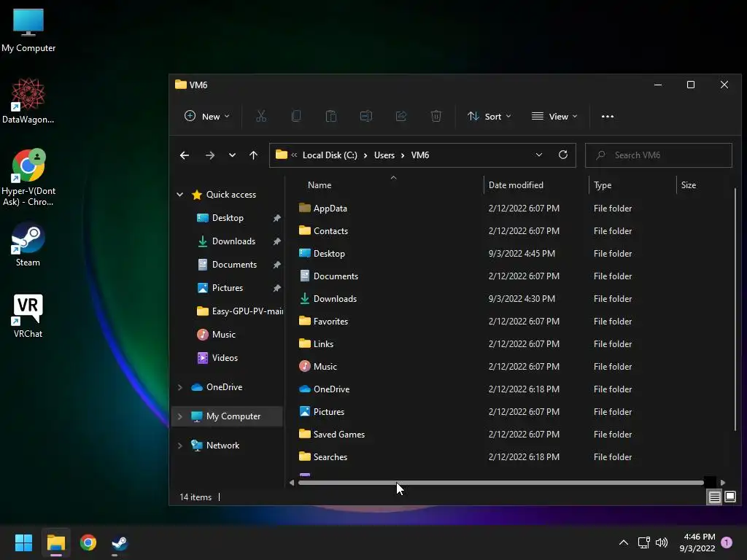The image size is (747, 560).
Task: Click the vertical scrollbar in file list
Action: point(735,309)
